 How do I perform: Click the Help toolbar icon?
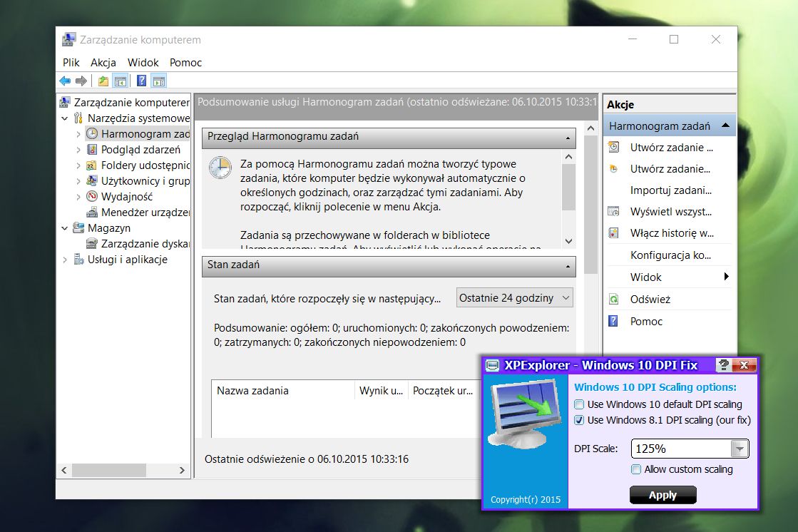[x=141, y=81]
